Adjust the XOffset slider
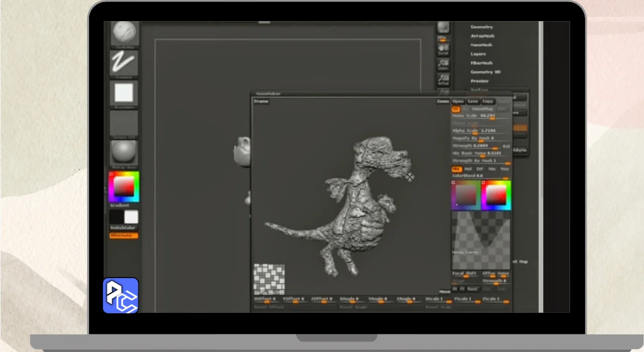The image size is (644, 352). (x=267, y=300)
